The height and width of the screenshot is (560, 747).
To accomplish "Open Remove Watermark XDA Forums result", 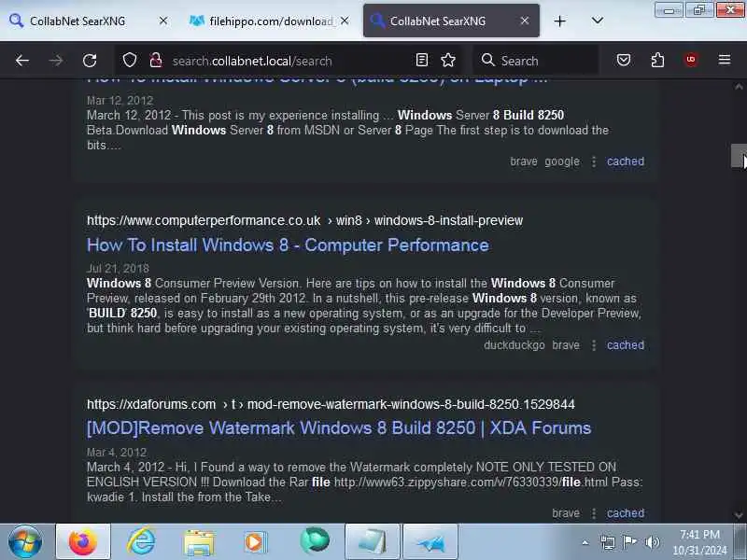I will pyautogui.click(x=339, y=427).
